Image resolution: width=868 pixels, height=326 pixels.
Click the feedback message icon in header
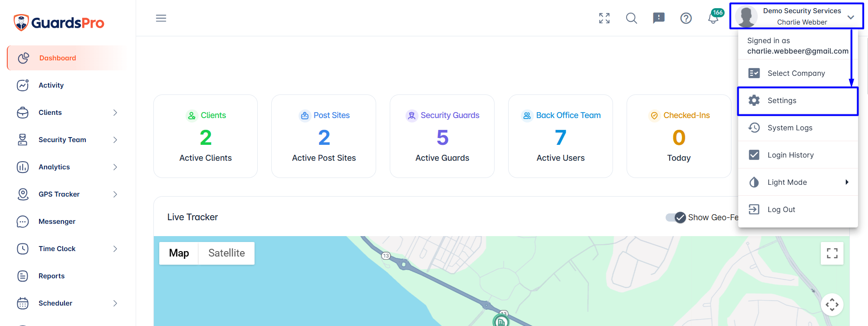(659, 18)
